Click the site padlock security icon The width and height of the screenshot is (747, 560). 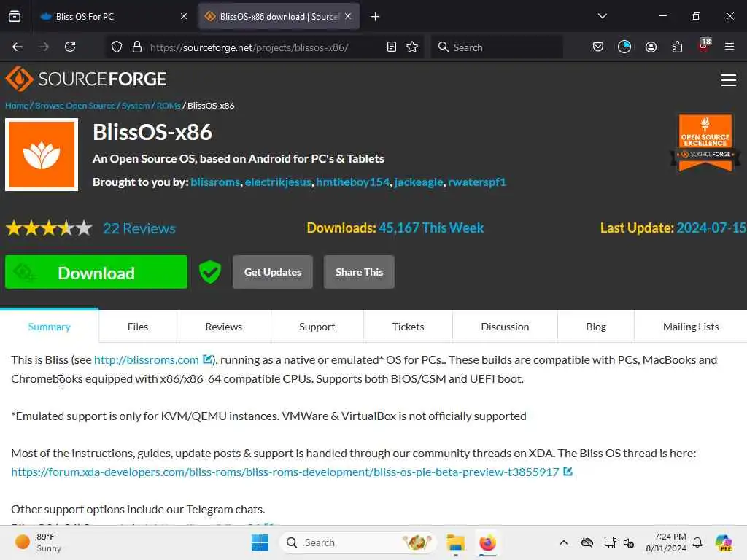click(137, 47)
